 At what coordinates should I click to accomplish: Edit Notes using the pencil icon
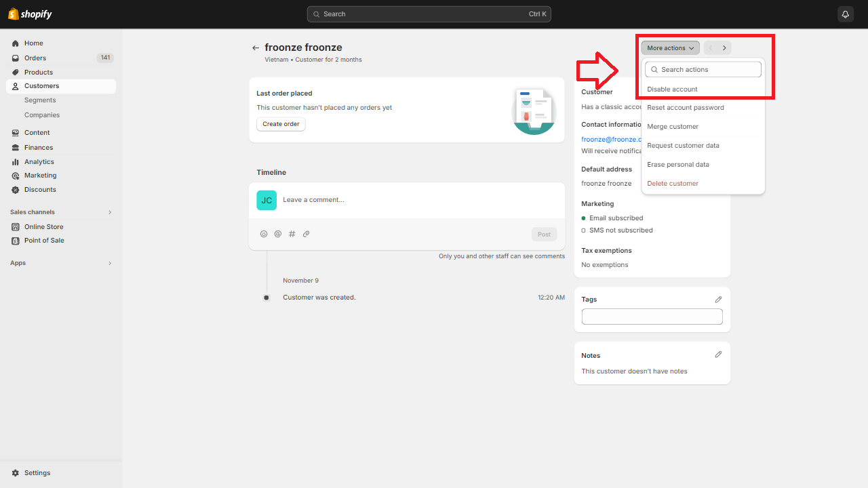(718, 354)
